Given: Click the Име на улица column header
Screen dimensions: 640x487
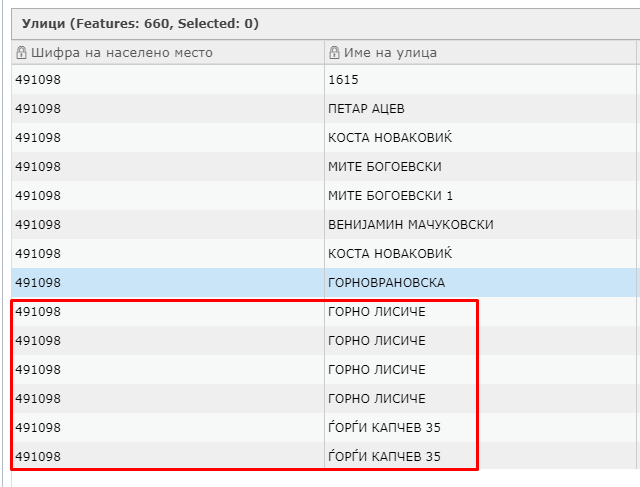Looking at the screenshot, I should (390, 53).
